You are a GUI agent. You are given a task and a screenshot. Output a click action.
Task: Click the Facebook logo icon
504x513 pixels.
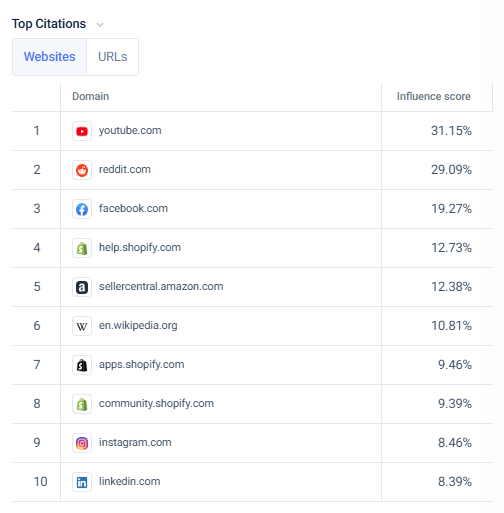[x=82, y=209]
